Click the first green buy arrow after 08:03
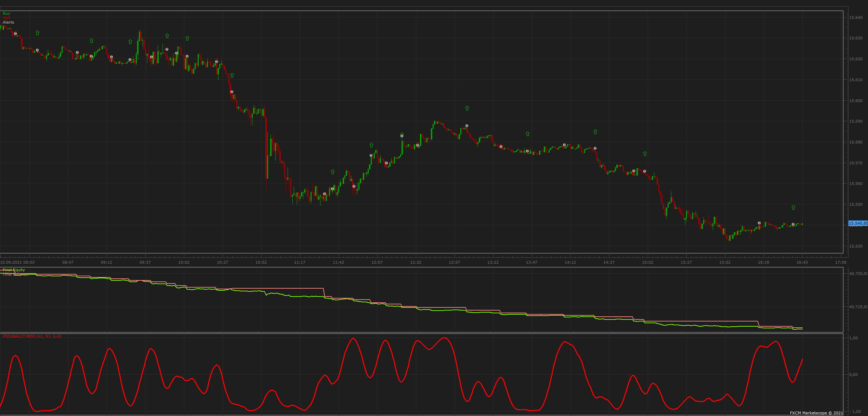868x416 pixels. pyautogui.click(x=38, y=33)
